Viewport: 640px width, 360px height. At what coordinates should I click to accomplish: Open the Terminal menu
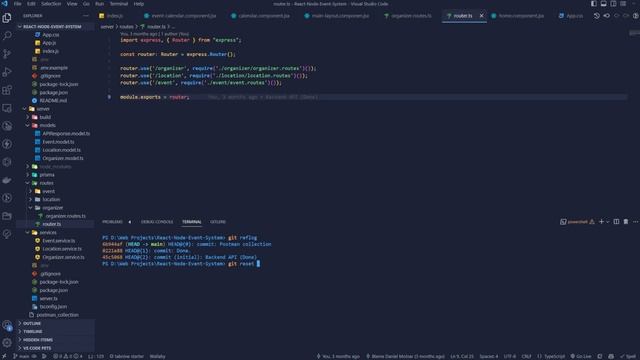119,4
